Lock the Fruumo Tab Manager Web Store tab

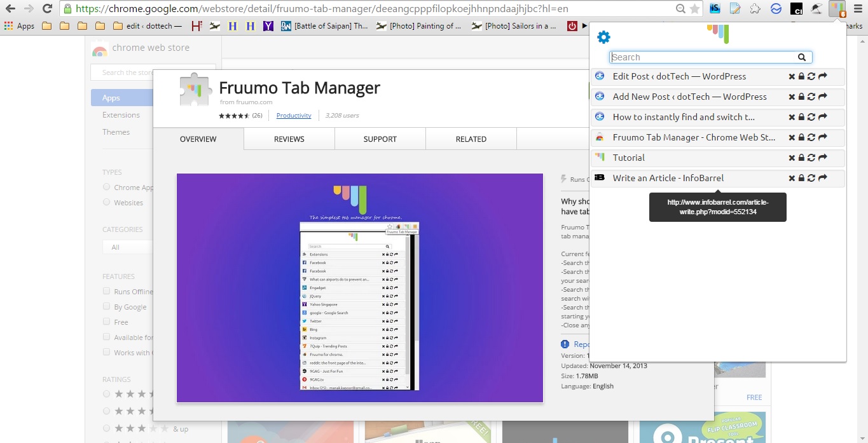click(801, 138)
